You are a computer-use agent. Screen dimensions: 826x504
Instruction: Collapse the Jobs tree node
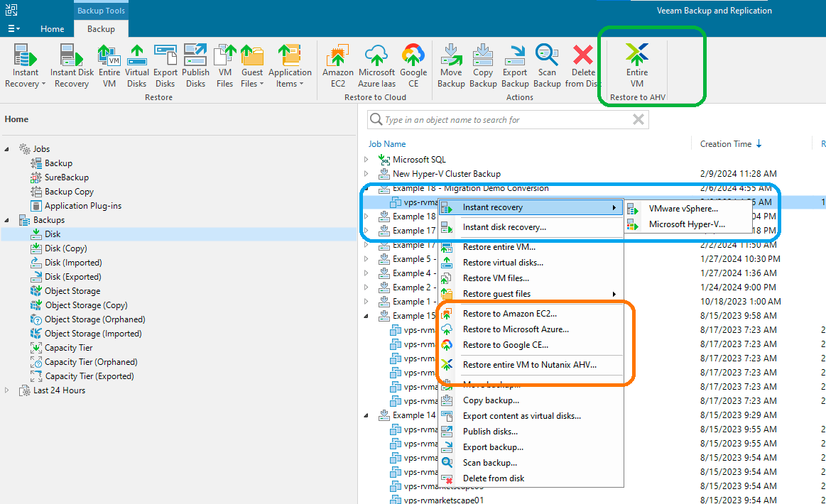7,149
